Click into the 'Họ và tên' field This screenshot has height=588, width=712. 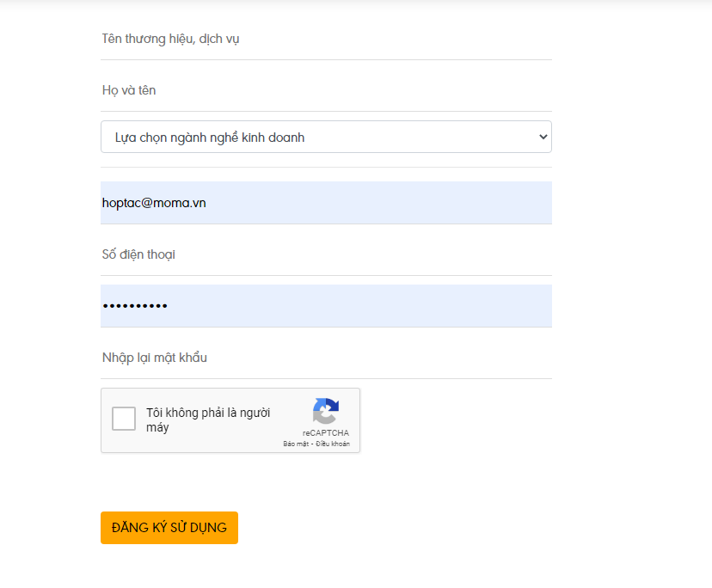pyautogui.click(x=326, y=91)
